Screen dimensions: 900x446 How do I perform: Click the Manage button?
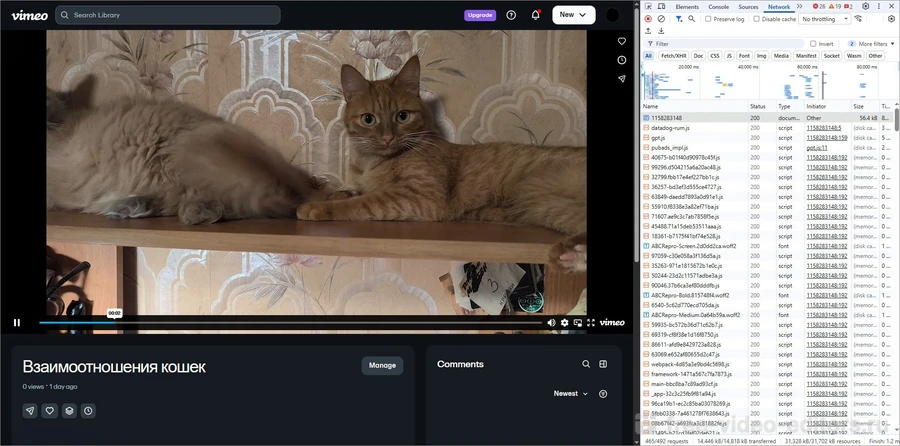[382, 365]
